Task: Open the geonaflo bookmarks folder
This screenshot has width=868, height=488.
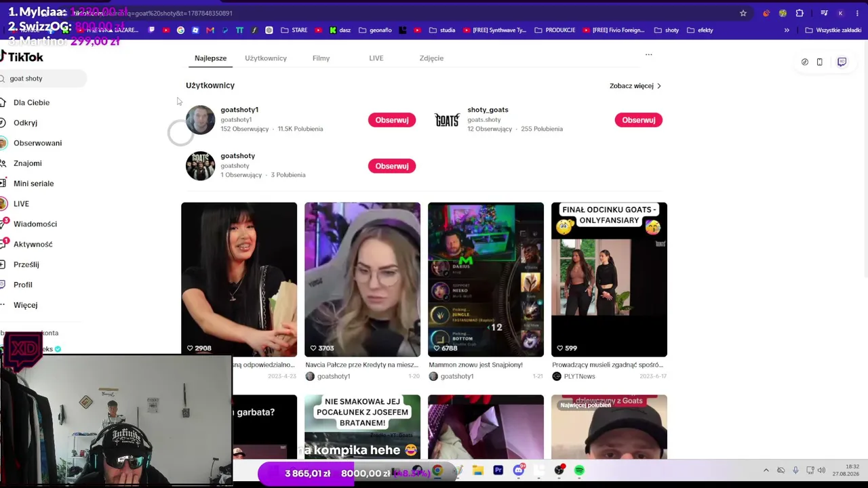Action: pyautogui.click(x=375, y=30)
